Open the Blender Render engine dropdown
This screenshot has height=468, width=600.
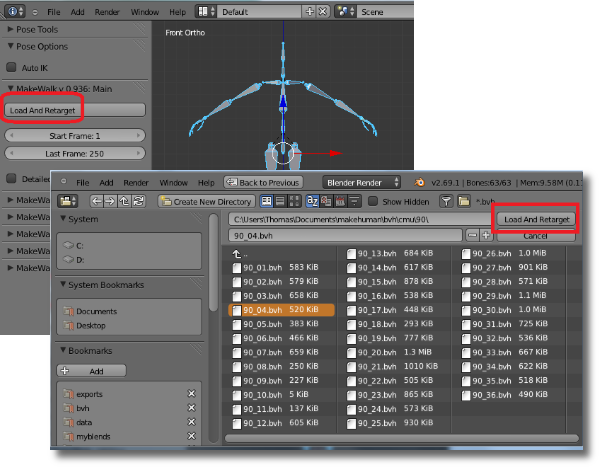[x=362, y=183]
